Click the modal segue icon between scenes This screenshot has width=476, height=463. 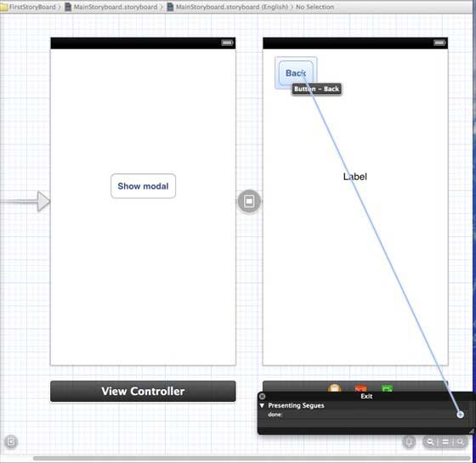point(249,201)
